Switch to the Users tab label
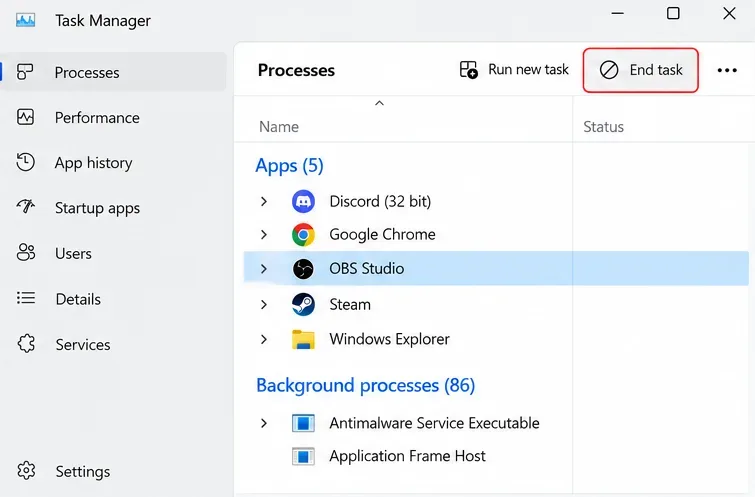The height and width of the screenshot is (497, 755). click(73, 253)
